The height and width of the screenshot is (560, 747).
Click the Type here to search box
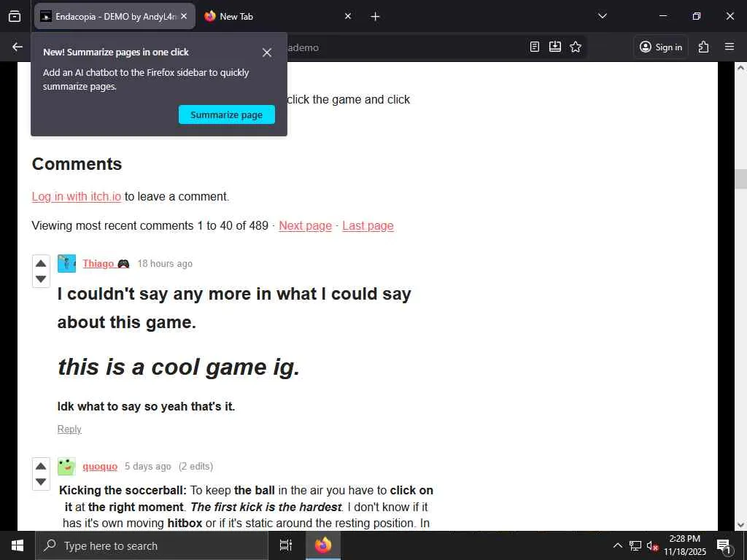(152, 545)
